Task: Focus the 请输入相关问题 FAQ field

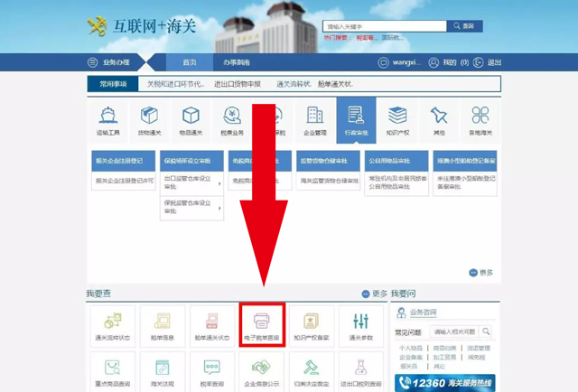Action: (x=454, y=331)
